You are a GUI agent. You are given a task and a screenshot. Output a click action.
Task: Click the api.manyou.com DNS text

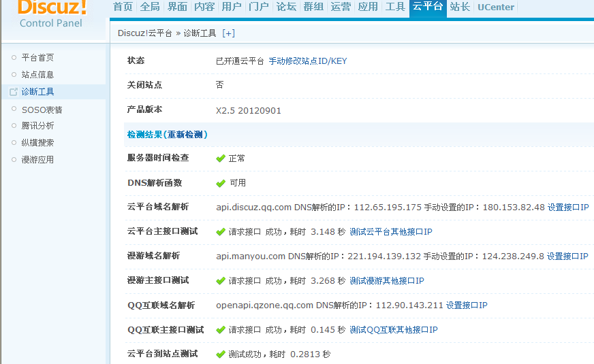[x=318, y=257]
